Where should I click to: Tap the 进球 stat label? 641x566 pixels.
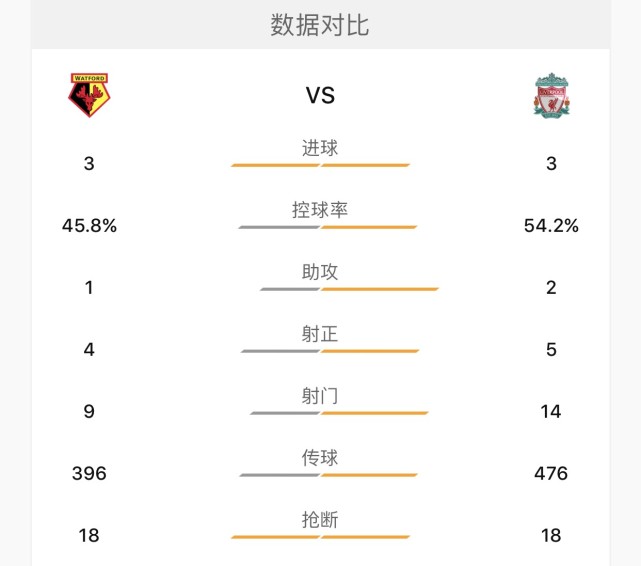pyautogui.click(x=320, y=148)
